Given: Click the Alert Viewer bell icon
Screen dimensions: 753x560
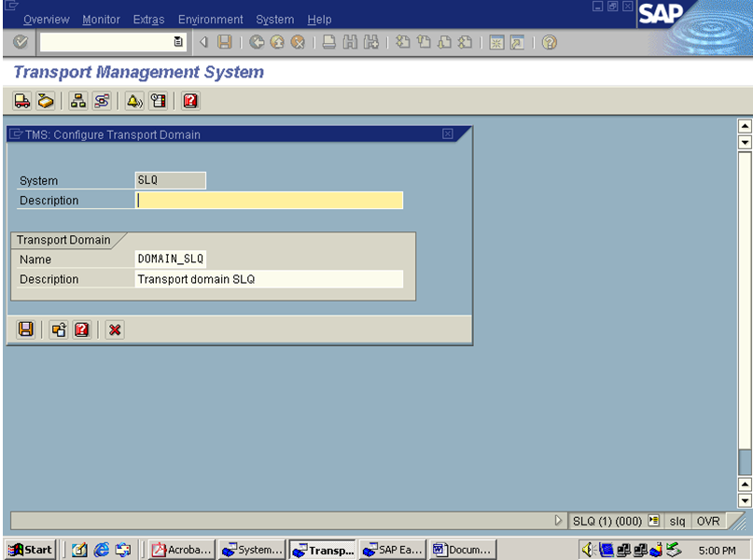Looking at the screenshot, I should point(134,101).
